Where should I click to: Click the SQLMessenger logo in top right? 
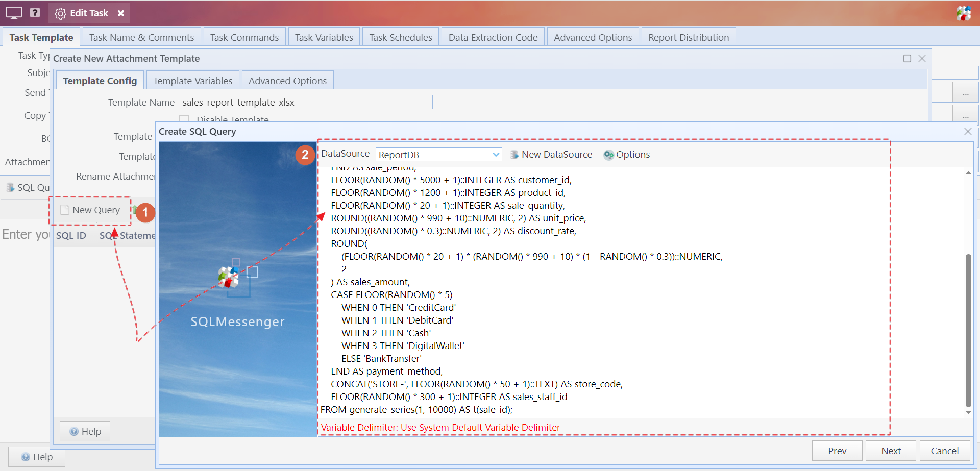(x=963, y=13)
